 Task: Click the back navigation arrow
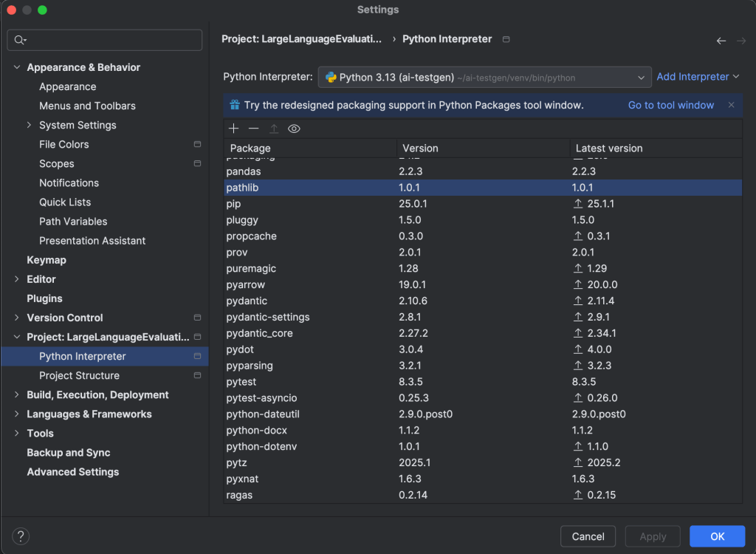(x=721, y=41)
